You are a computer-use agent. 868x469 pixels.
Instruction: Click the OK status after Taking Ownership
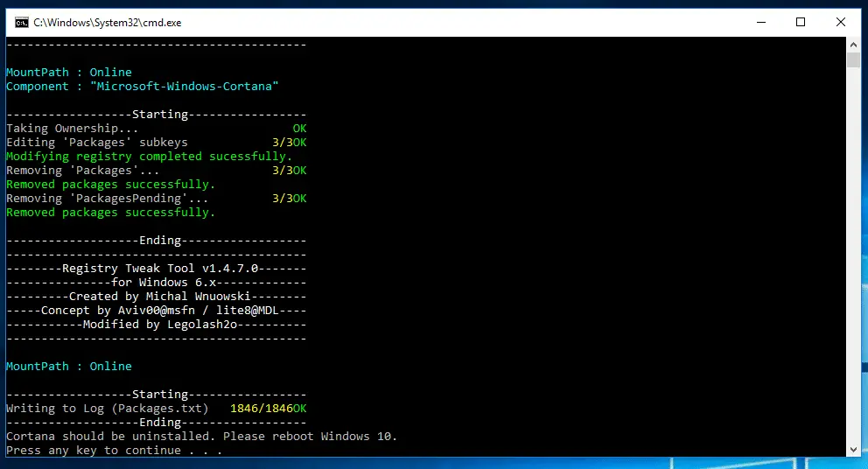[299, 129]
